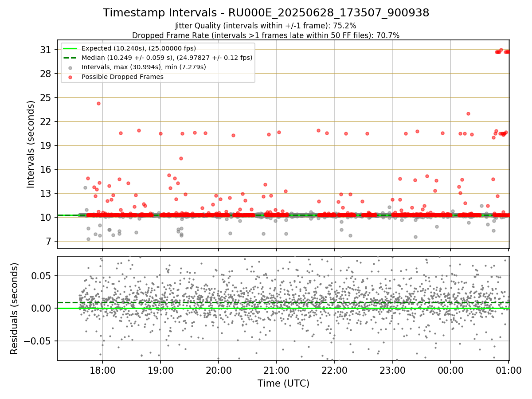Select the 'Jitter Quality' subtitle line

tap(266, 26)
